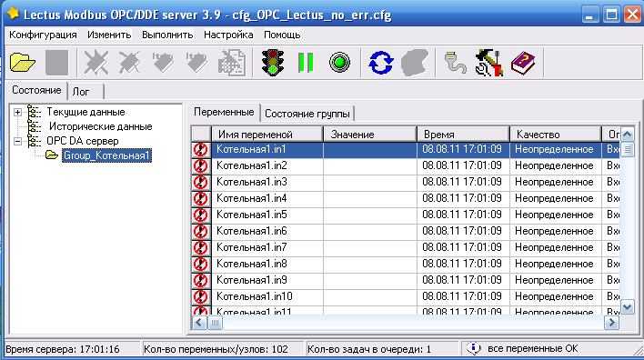Sort by the Качество column header
This screenshot has height=360, width=644.
[555, 135]
